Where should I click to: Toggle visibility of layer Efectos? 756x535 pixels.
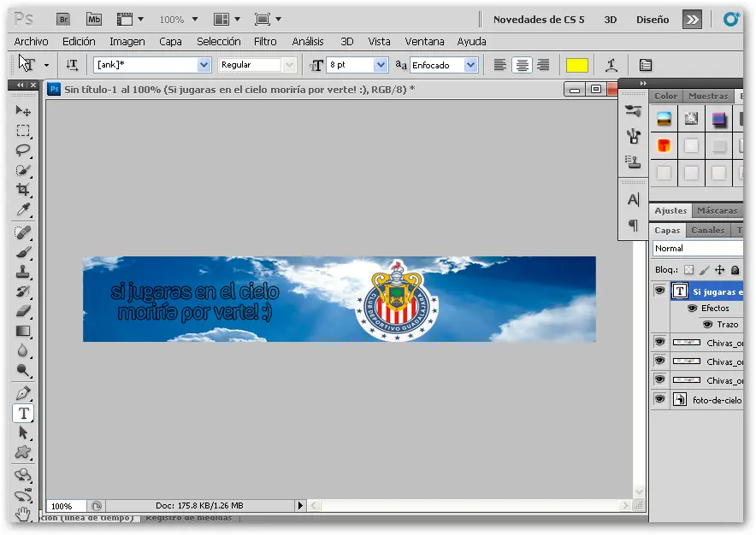693,308
